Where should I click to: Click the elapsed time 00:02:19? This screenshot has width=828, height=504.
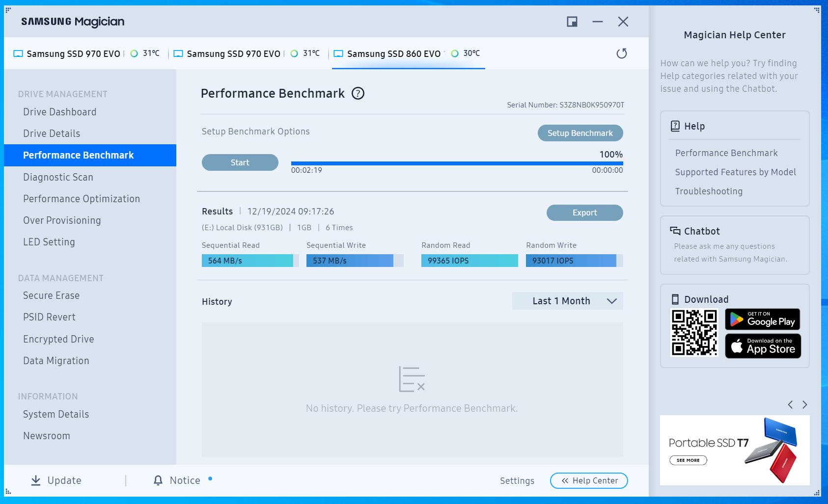pyautogui.click(x=306, y=170)
